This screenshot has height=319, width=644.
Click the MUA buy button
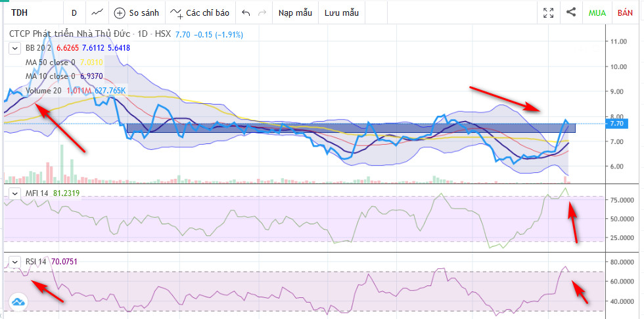click(597, 12)
